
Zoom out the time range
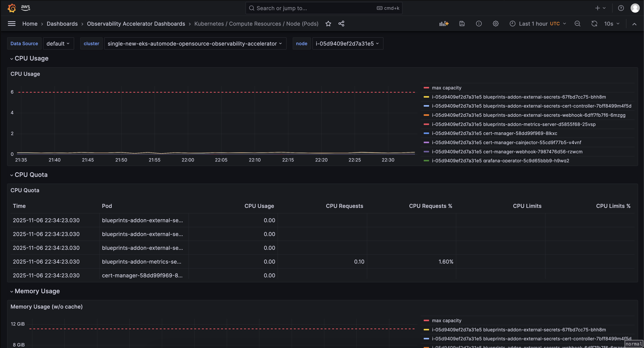click(578, 24)
